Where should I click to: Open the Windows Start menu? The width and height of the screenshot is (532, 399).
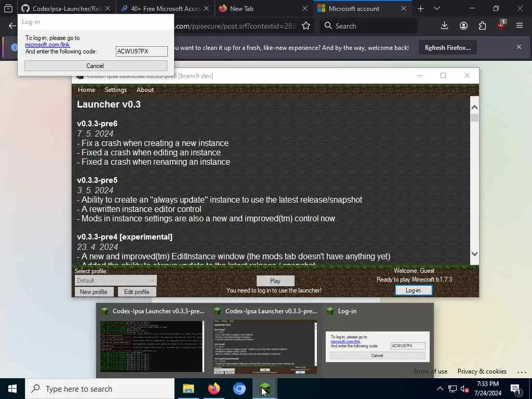pyautogui.click(x=12, y=389)
